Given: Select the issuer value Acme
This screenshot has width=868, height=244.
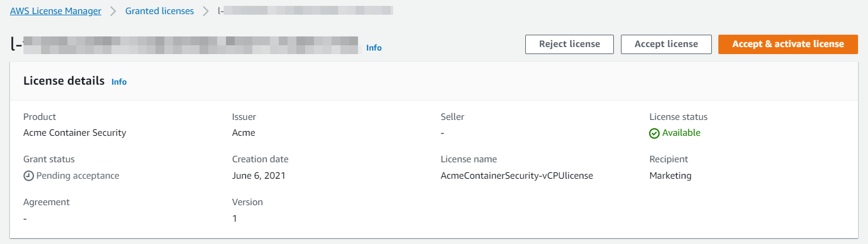Looking at the screenshot, I should 244,133.
